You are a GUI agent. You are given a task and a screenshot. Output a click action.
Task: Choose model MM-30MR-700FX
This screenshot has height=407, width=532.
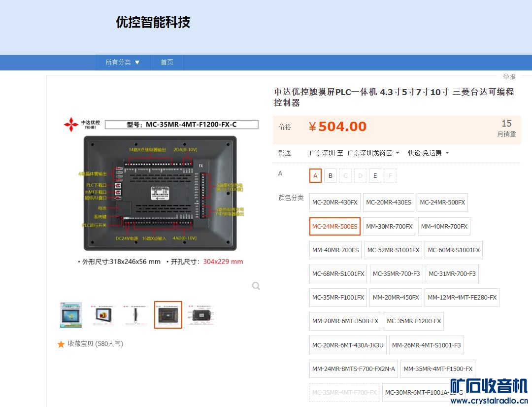[x=389, y=227]
